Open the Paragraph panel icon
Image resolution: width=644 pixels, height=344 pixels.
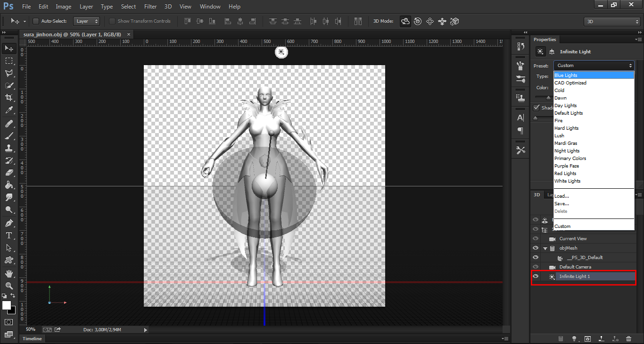(520, 130)
